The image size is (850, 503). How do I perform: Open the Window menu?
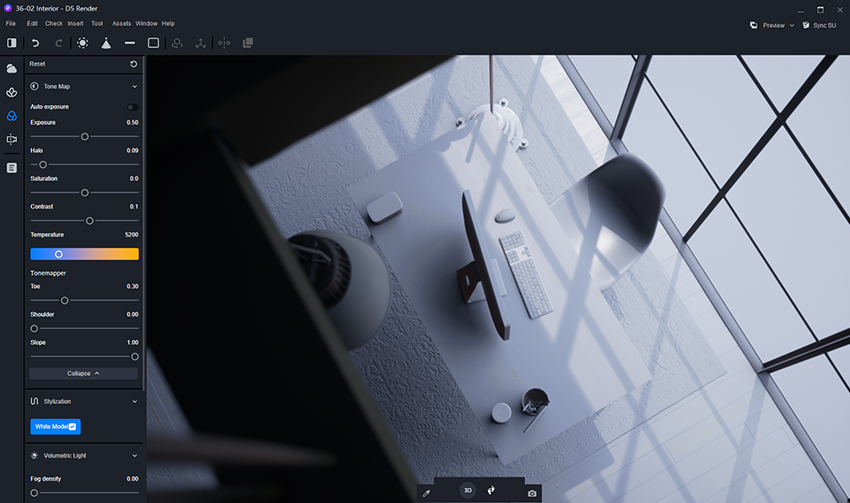[146, 24]
